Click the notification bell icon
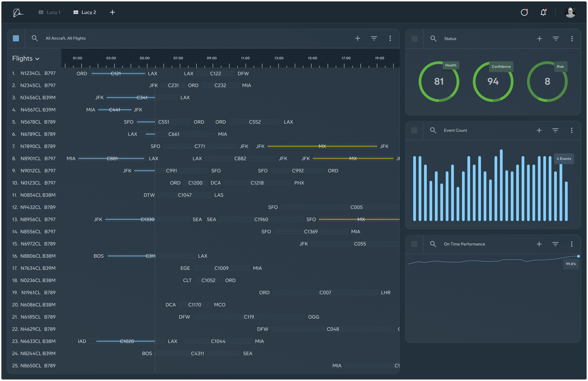The width and height of the screenshot is (588, 381). pyautogui.click(x=543, y=12)
